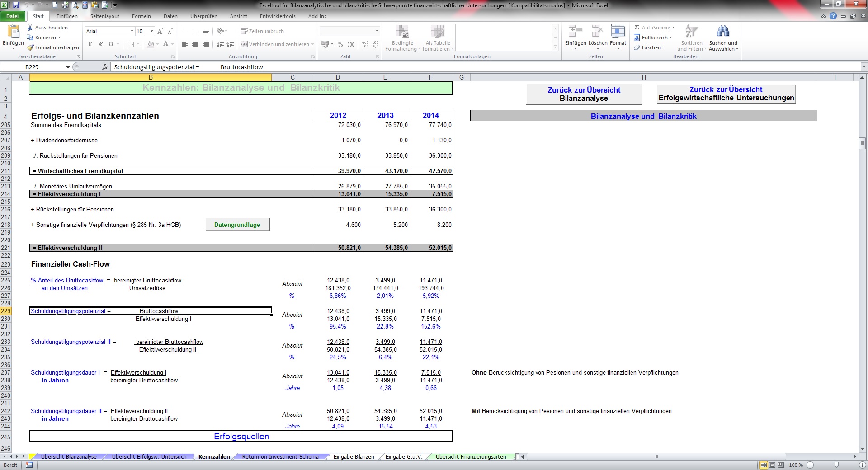868x470 pixels.
Task: Open the font size dropdown
Action: click(151, 31)
